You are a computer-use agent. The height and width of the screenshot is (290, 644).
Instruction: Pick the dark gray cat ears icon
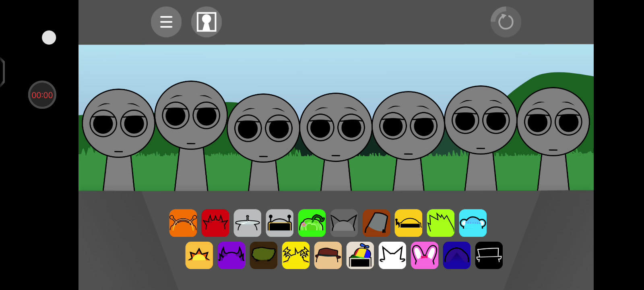click(344, 223)
